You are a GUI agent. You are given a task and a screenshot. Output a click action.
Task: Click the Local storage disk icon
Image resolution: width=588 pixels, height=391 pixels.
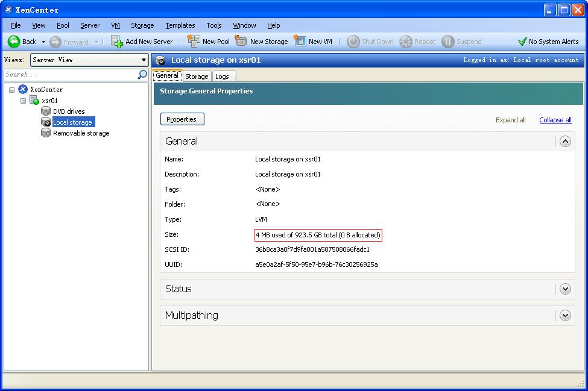pos(46,122)
